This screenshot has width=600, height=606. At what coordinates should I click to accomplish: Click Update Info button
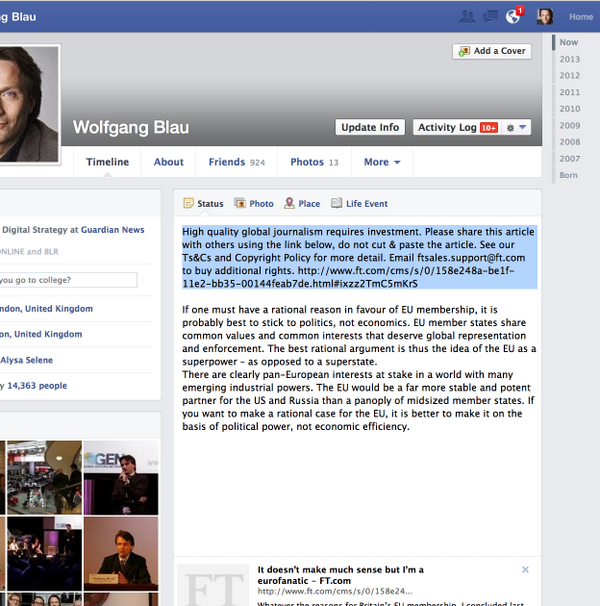pos(370,127)
